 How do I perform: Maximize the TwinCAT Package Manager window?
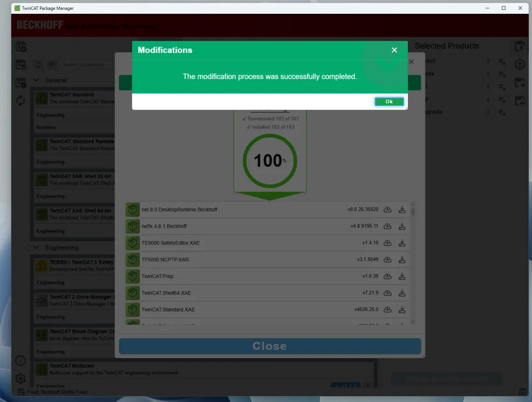point(503,8)
